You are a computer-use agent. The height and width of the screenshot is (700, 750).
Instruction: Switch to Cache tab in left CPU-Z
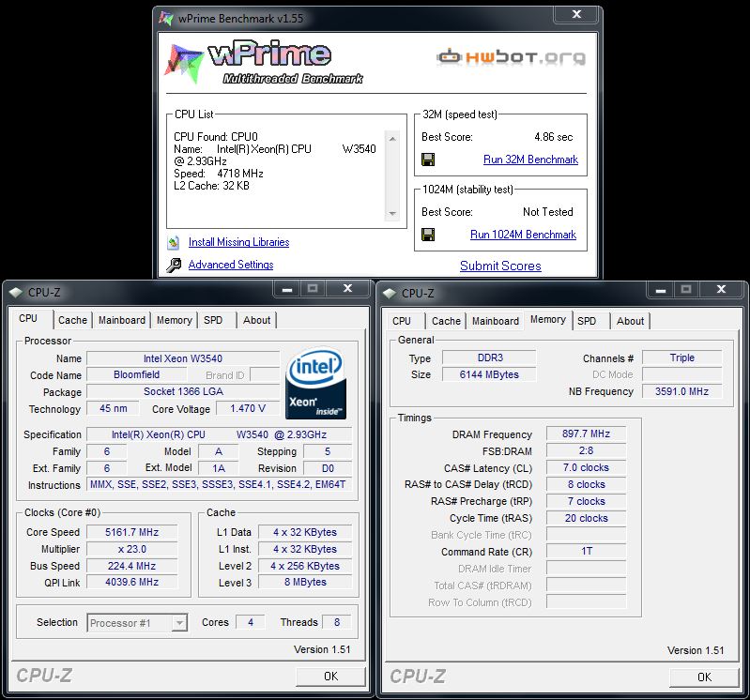72,320
